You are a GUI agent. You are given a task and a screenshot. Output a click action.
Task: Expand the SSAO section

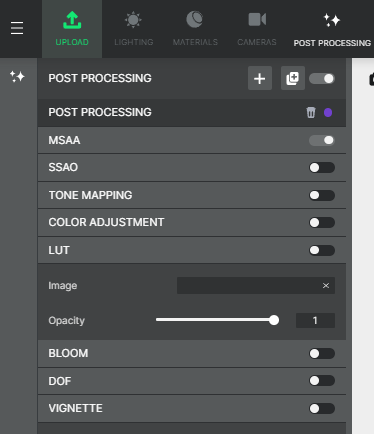point(192,168)
